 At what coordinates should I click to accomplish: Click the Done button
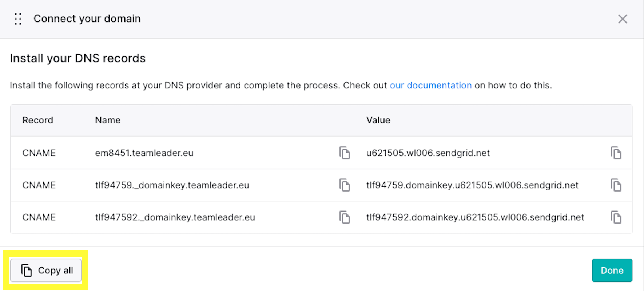[612, 271]
